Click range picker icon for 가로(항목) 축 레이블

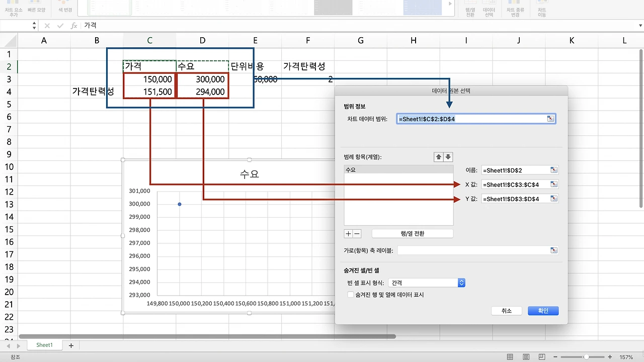[x=554, y=250]
